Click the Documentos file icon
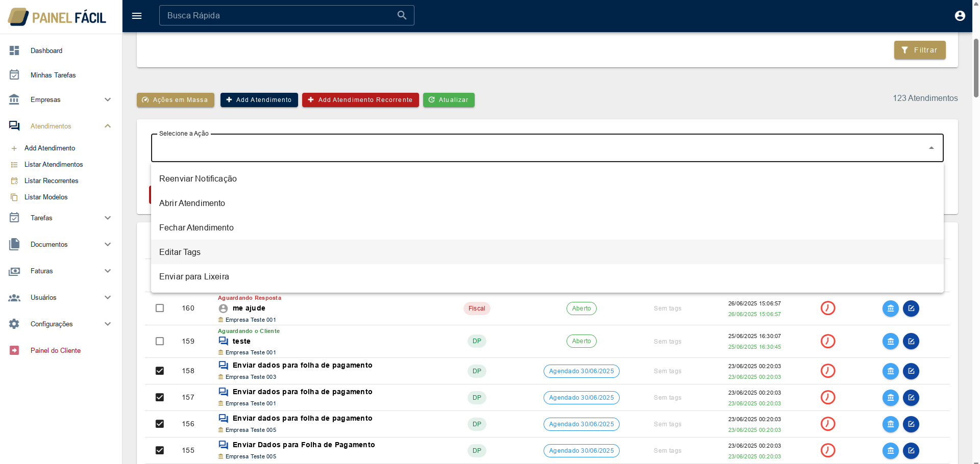This screenshot has width=980, height=464. point(14,244)
